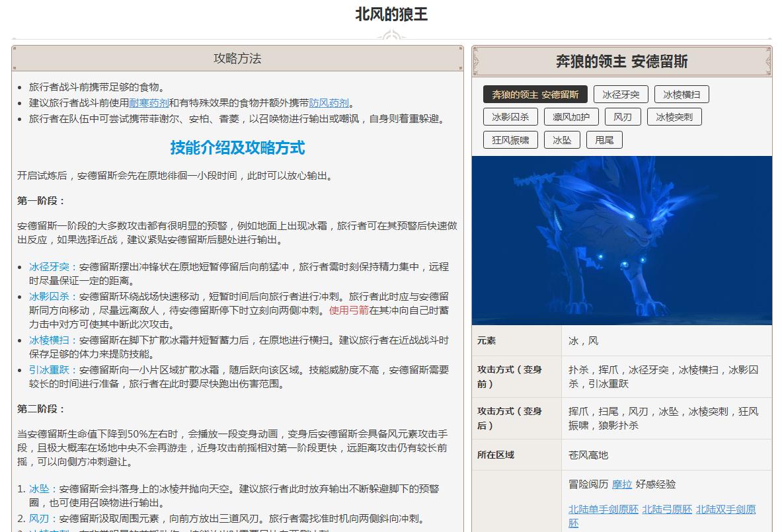
Task: Open the 凛风加护 tab
Action: (571, 117)
